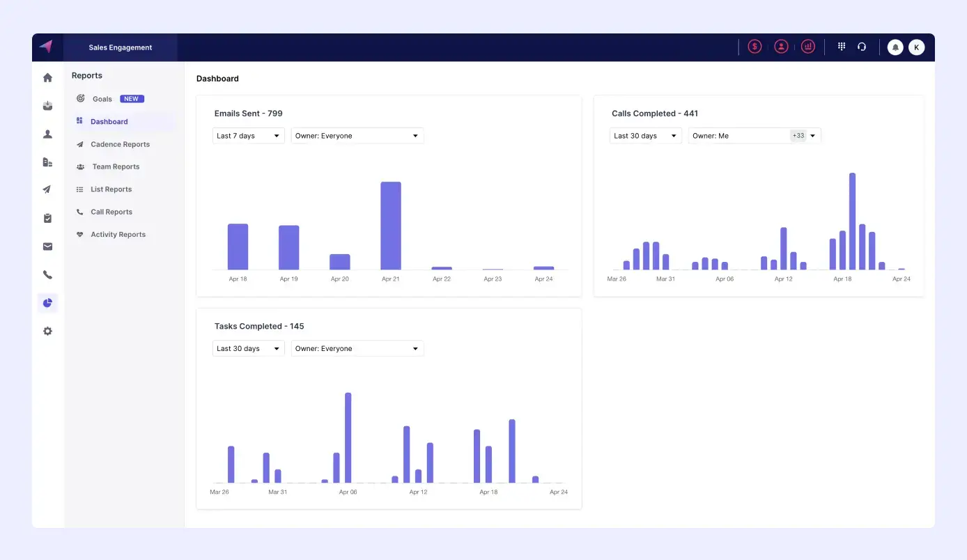Open the Reports pie-chart icon
This screenshot has height=560, width=967.
click(47, 302)
